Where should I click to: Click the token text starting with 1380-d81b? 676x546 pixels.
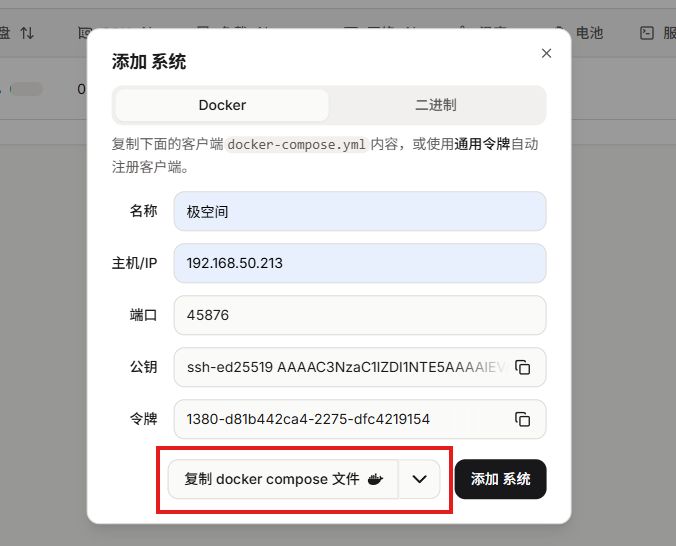coord(308,419)
